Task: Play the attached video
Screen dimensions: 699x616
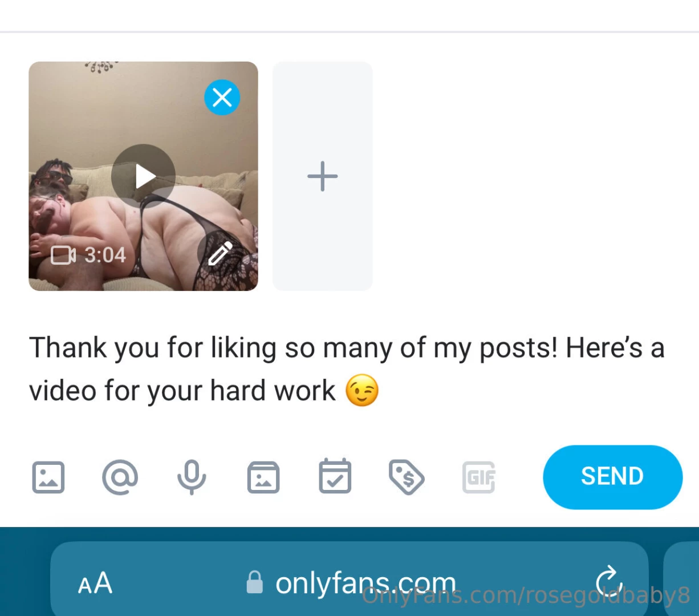Action: click(x=143, y=176)
